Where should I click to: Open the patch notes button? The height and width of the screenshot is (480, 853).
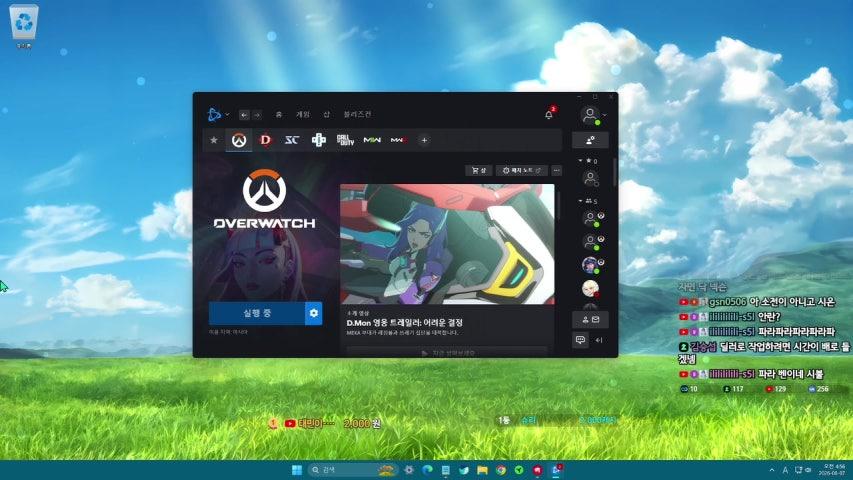tap(521, 171)
